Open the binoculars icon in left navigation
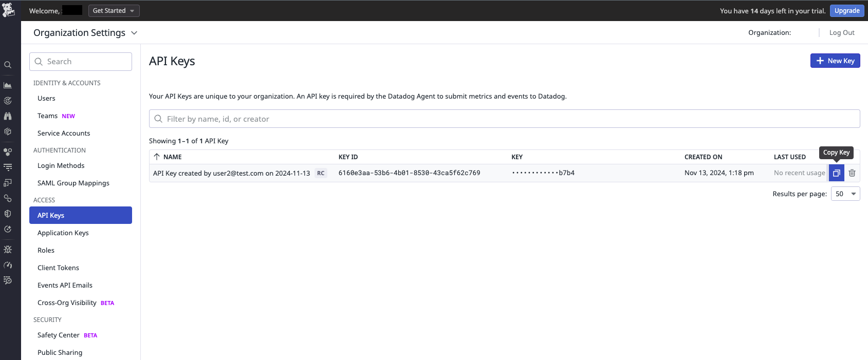Viewport: 868px width, 360px height. [x=8, y=116]
